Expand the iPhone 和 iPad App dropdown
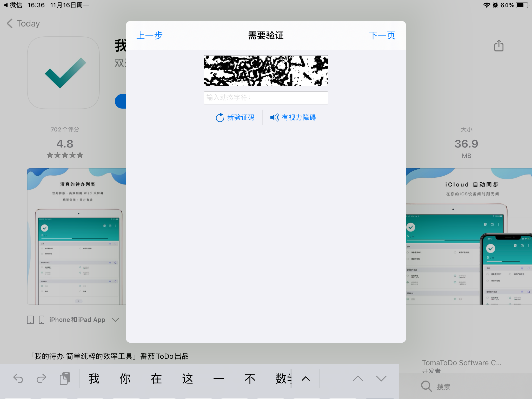532x399 pixels. click(x=115, y=320)
